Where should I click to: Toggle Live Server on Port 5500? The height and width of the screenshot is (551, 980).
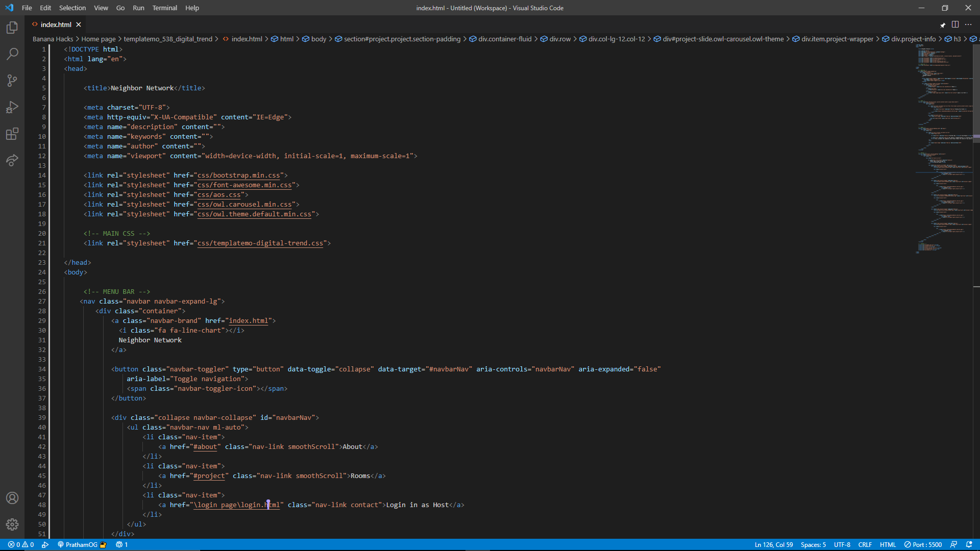pos(923,544)
